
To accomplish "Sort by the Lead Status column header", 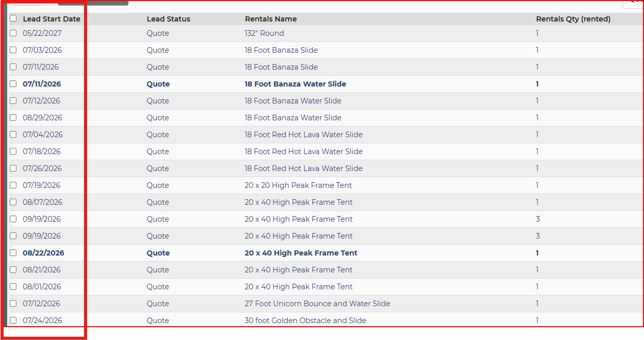I will pos(168,19).
